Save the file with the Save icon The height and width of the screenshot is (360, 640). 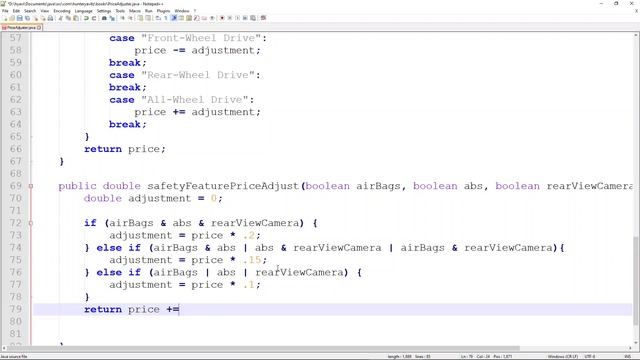[x=20, y=18]
